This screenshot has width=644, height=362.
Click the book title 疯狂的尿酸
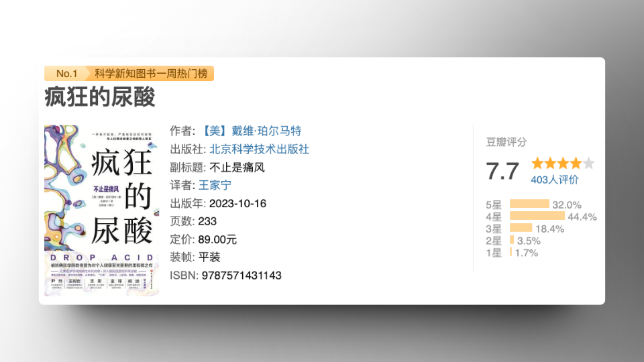point(100,98)
